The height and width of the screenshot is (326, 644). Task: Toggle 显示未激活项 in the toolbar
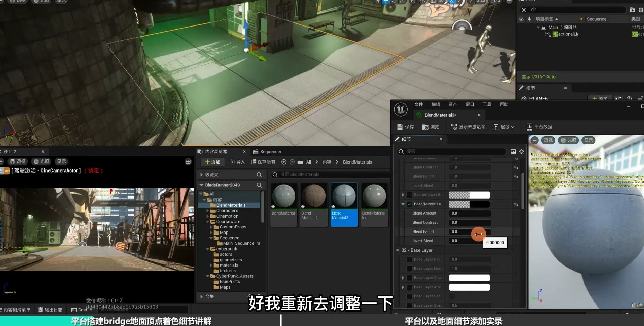point(468,127)
